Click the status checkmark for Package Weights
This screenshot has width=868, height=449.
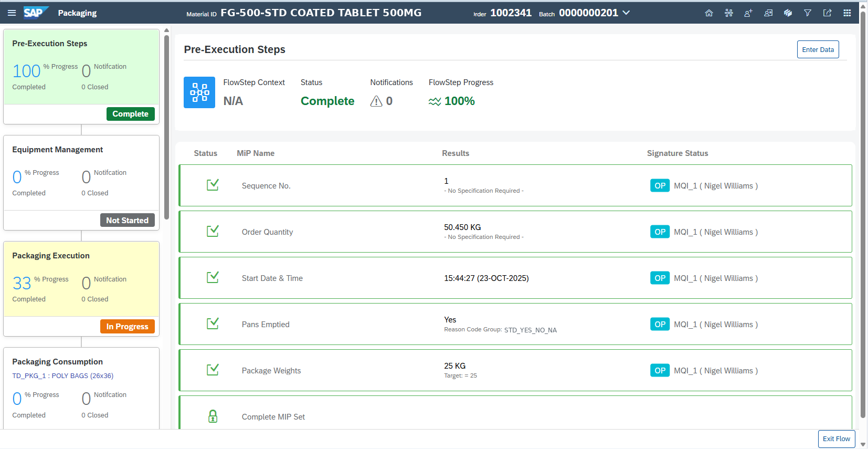213,370
